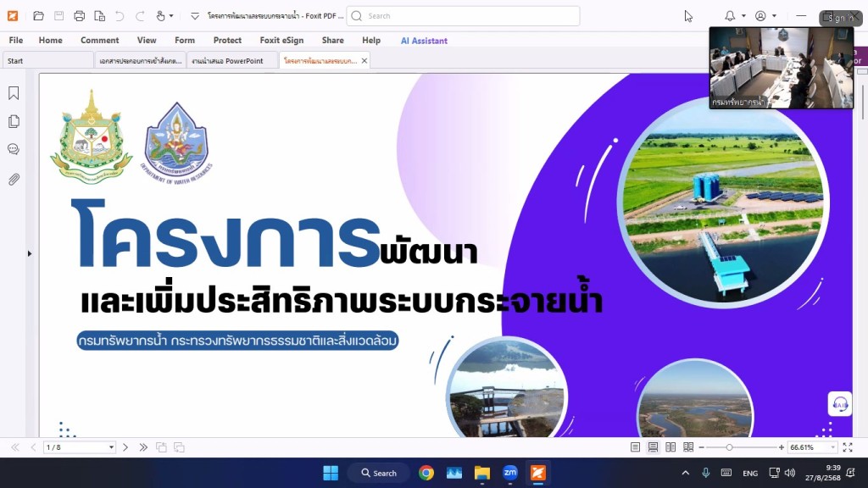Click the next view icon
868x488 pixels.
pos(179,447)
